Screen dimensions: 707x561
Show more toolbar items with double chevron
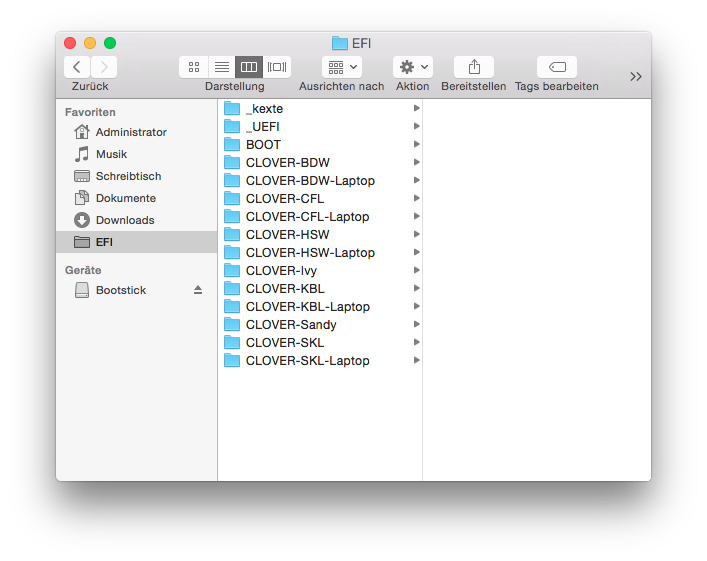[636, 77]
